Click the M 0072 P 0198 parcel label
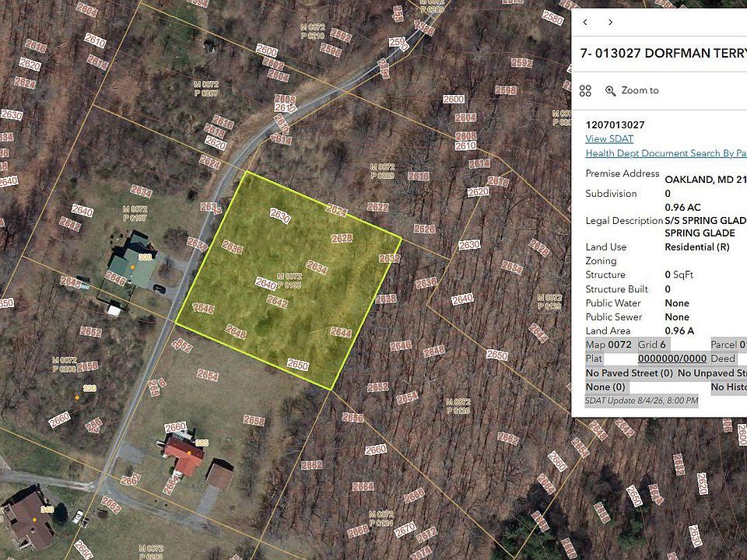 [x=289, y=281]
